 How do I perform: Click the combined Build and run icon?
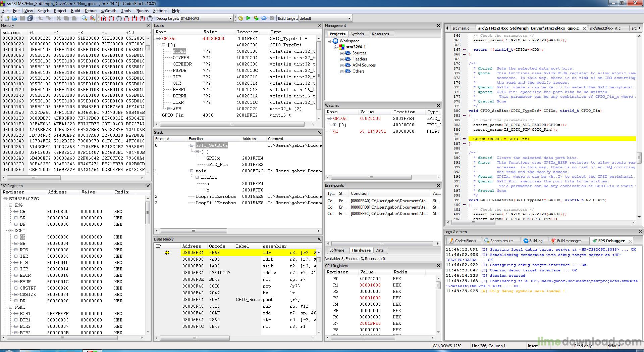(x=256, y=18)
